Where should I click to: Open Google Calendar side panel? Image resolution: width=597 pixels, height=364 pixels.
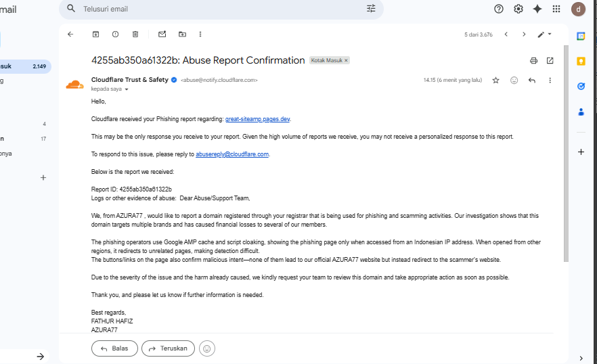click(x=581, y=37)
